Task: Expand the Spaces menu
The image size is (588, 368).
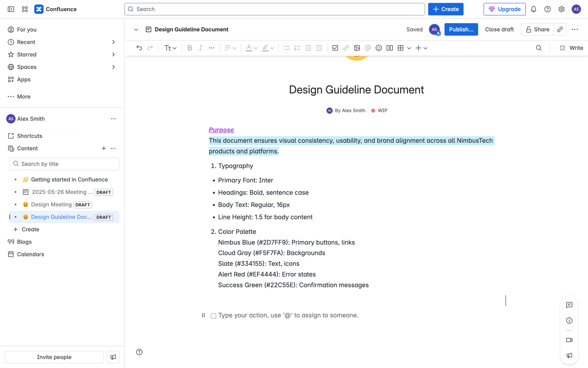Action: [113, 67]
